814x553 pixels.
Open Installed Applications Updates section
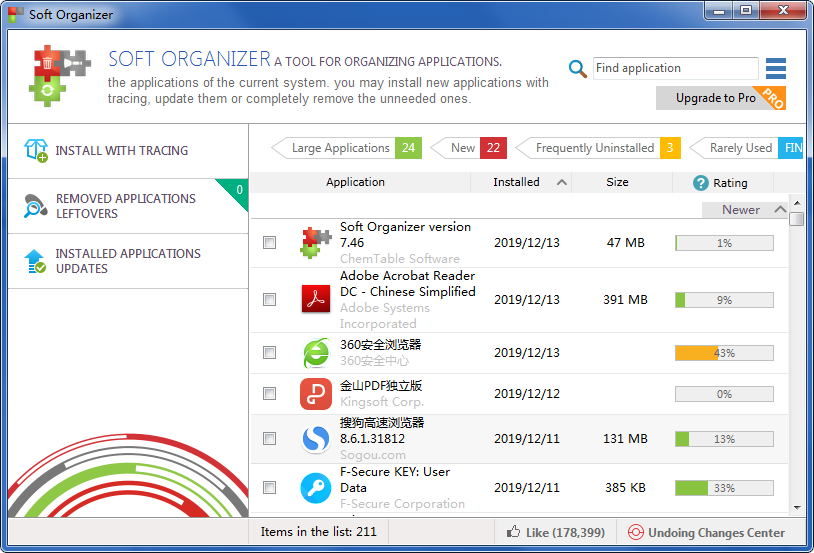[x=128, y=261]
